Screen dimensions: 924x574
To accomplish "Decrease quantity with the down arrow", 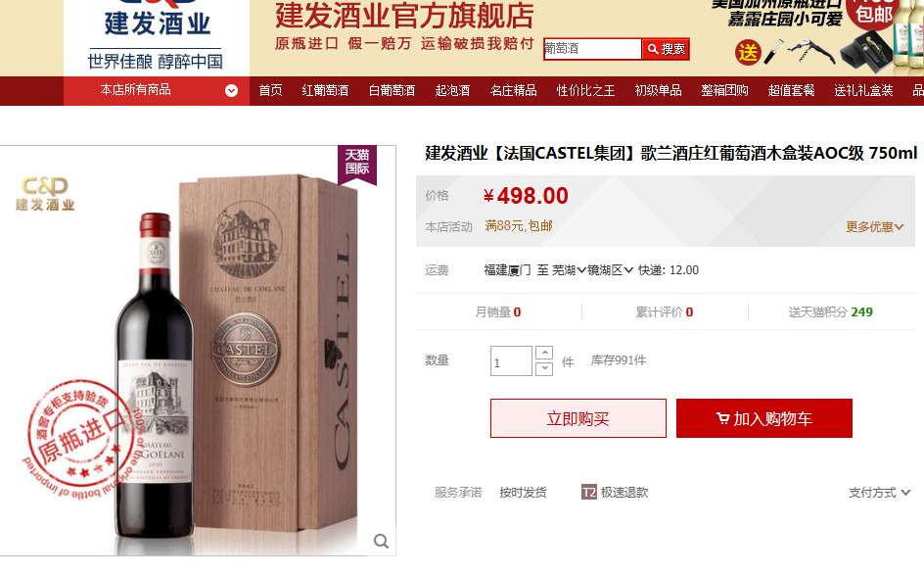I will point(544,368).
